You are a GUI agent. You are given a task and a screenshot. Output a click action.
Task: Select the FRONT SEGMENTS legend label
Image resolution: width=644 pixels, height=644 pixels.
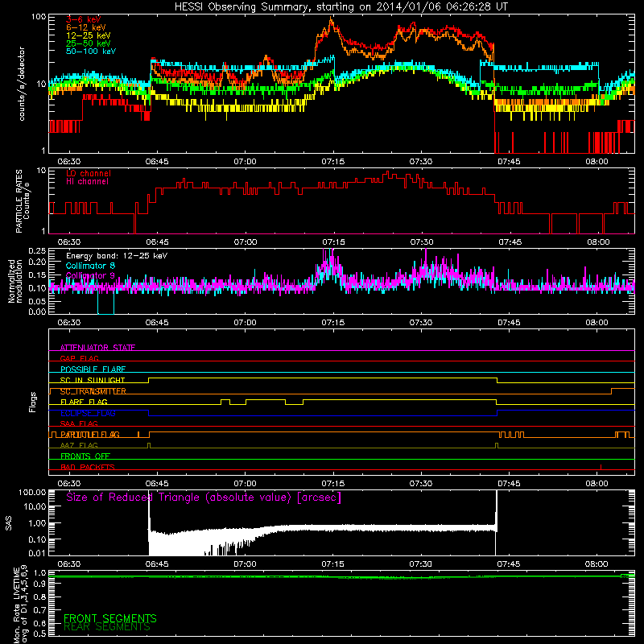point(110,618)
